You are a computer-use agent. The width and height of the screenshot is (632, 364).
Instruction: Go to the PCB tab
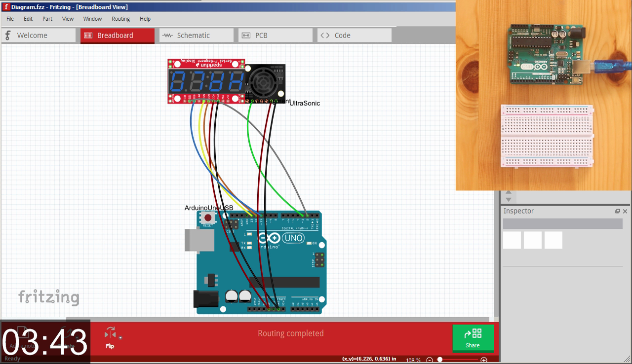[276, 36]
